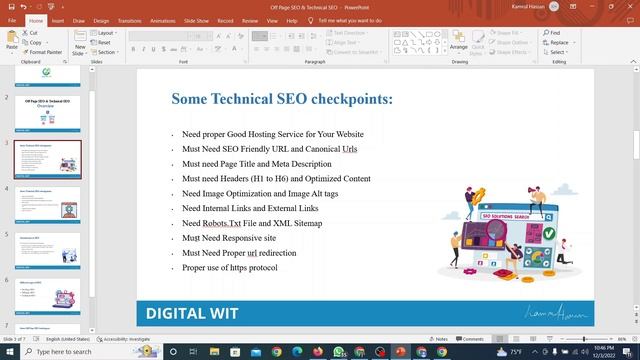Click the zoom slider handle

[584, 339]
